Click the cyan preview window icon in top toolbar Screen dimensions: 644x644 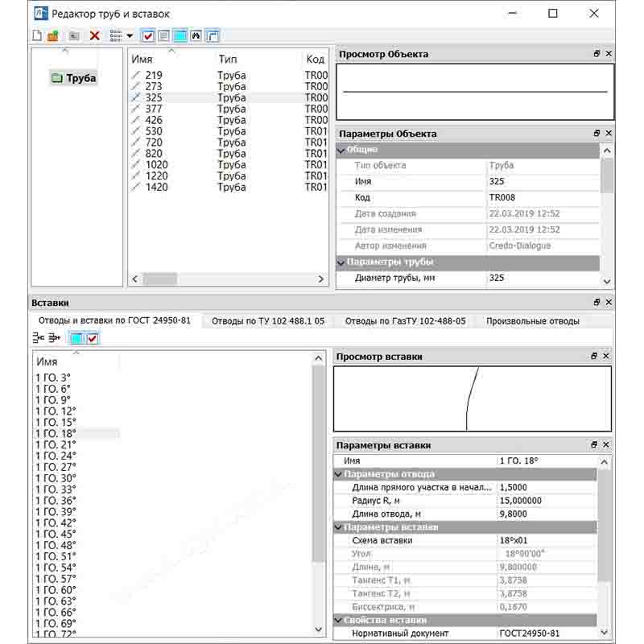pos(180,35)
